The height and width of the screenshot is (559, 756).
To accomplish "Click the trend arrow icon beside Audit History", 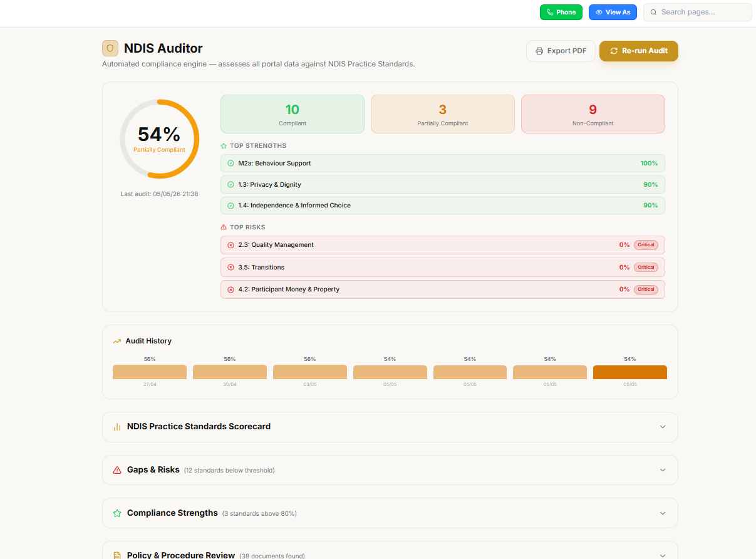I will [117, 342].
